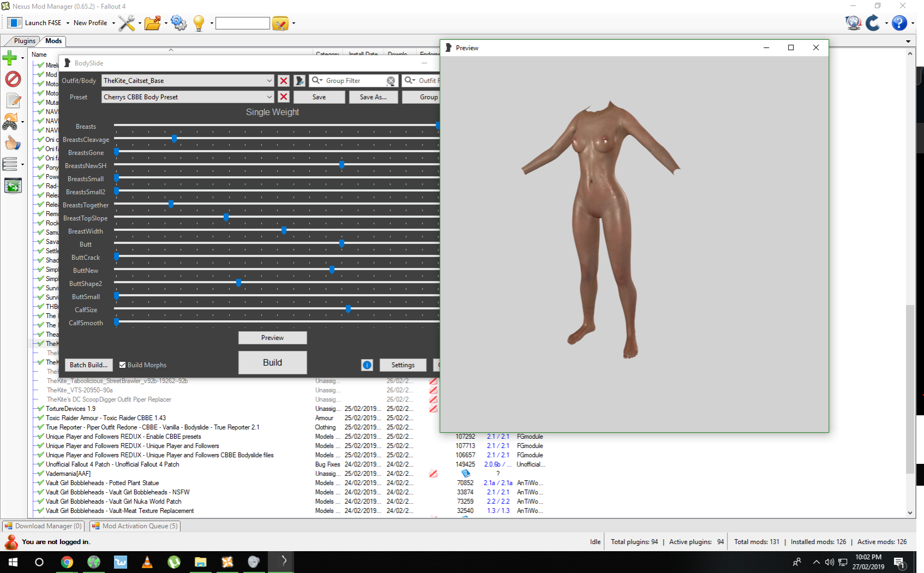Screen dimensions: 924x573
Task: Toggle the Potted Plant Statue mod checkmark
Action: coord(41,483)
